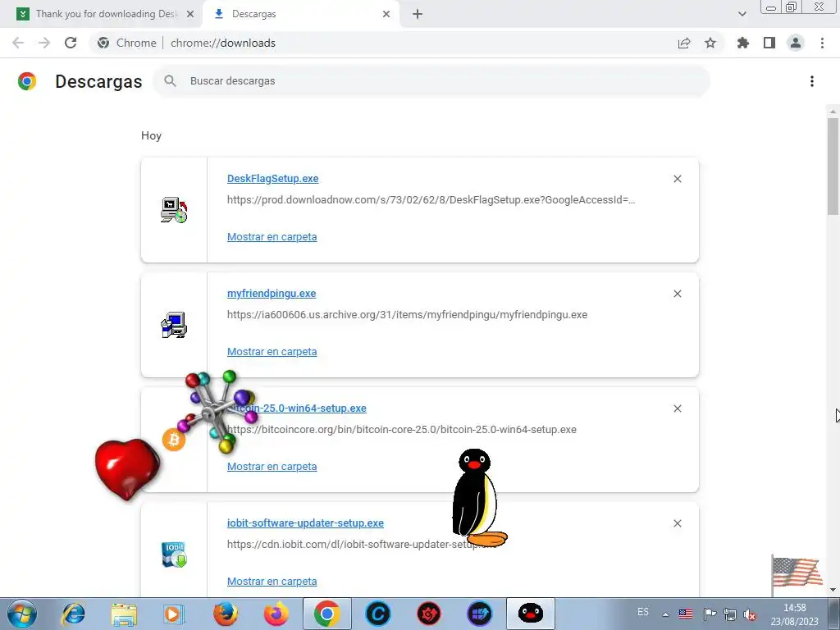Screen dimensions: 840x630
Task: Close the Descargas tab
Action: (x=386, y=14)
